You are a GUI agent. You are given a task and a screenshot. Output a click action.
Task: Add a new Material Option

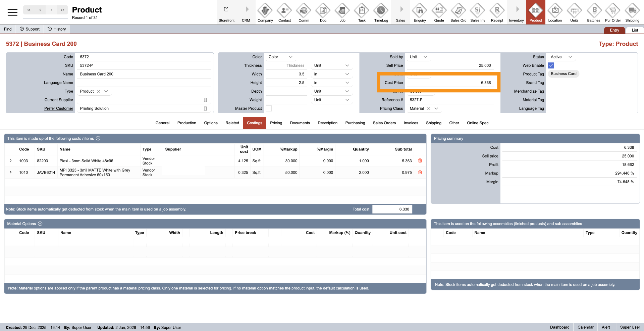pyautogui.click(x=40, y=224)
